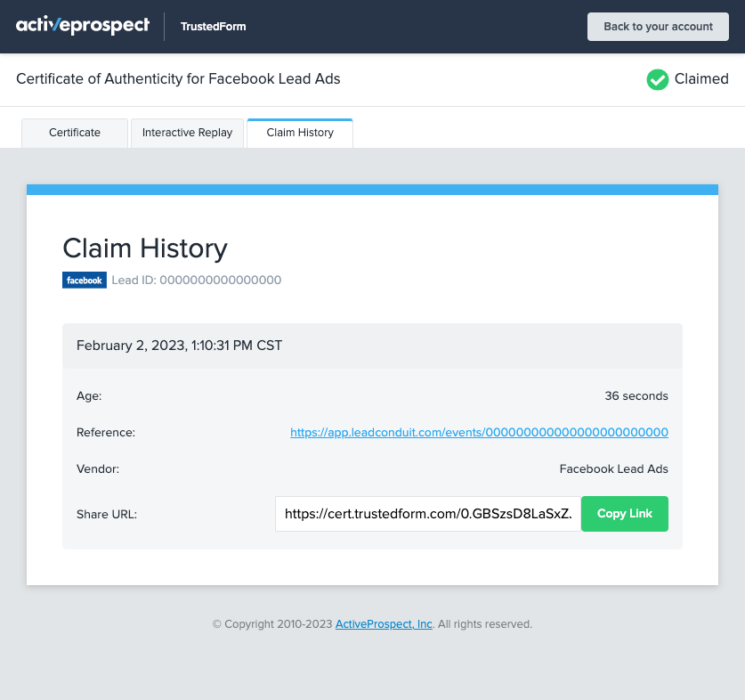Viewport: 745px width, 700px height.
Task: Follow the ActiveProspect, Inc. footer link
Action: (384, 624)
